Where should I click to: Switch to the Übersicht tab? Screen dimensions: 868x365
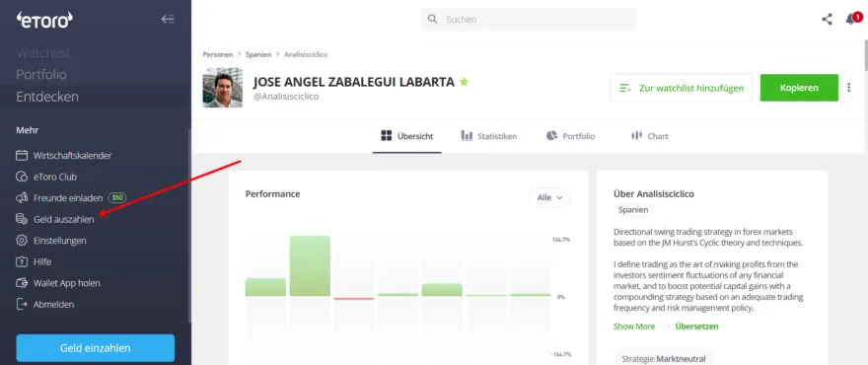tap(407, 136)
